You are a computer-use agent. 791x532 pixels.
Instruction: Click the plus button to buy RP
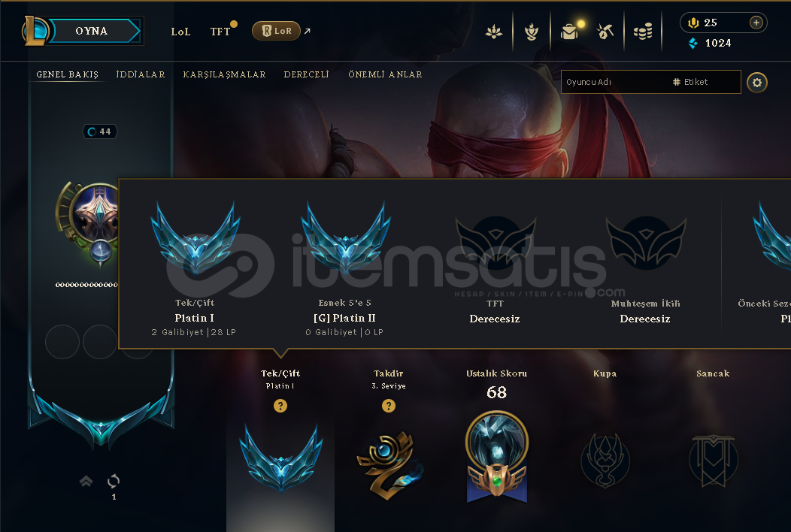(756, 23)
